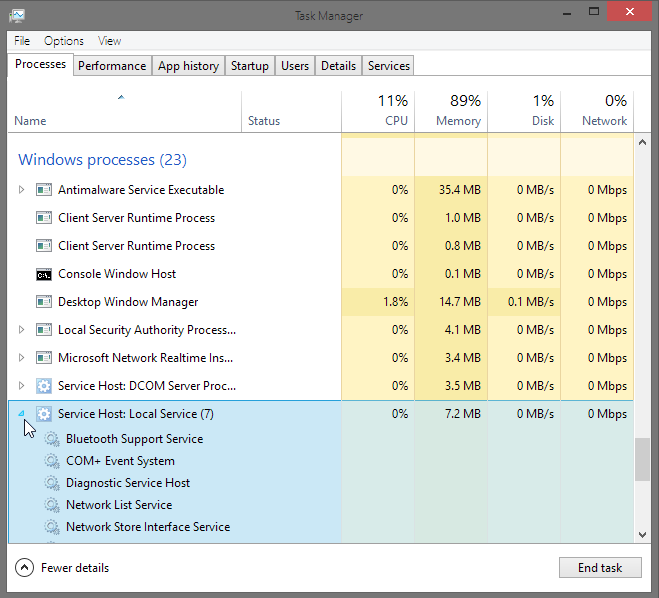Sort processes by the Network column
The width and height of the screenshot is (659, 598).
pyautogui.click(x=597, y=111)
